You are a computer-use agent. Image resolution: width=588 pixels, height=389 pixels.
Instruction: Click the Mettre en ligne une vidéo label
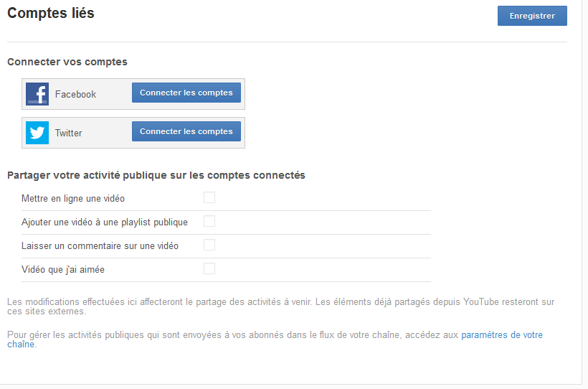[73, 198]
